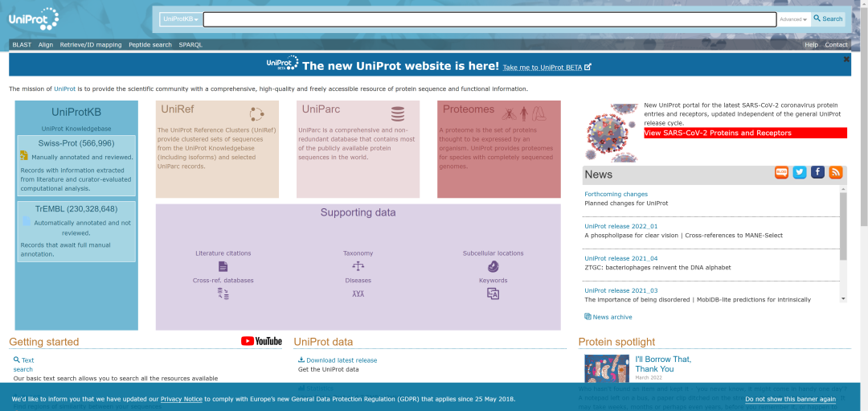The height and width of the screenshot is (411, 868).
Task: Click the UniParc database icon
Action: [398, 114]
